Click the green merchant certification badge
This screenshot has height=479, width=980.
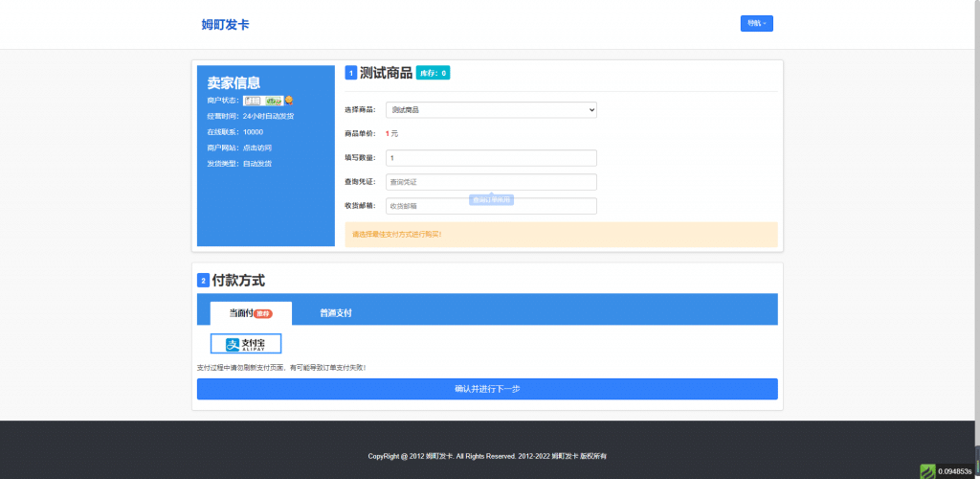[x=274, y=100]
